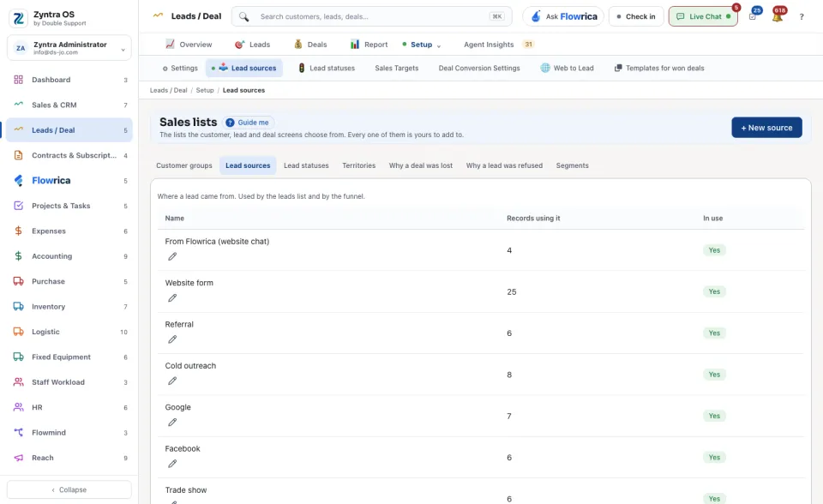Open the help question mark
823x504 pixels.
802,17
